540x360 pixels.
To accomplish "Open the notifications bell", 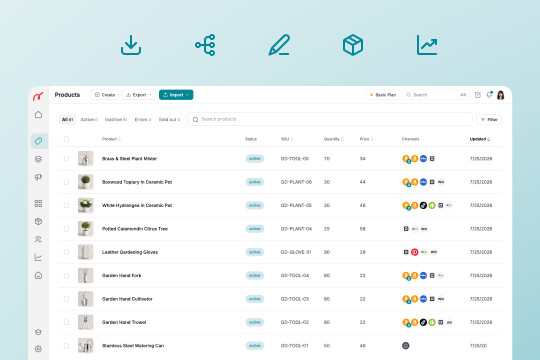I will pos(489,95).
